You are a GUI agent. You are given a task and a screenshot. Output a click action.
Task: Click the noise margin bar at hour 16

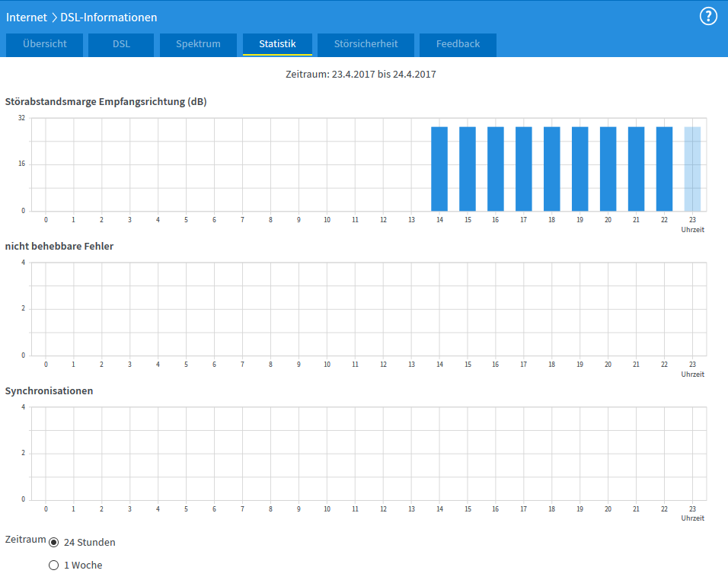(496, 169)
